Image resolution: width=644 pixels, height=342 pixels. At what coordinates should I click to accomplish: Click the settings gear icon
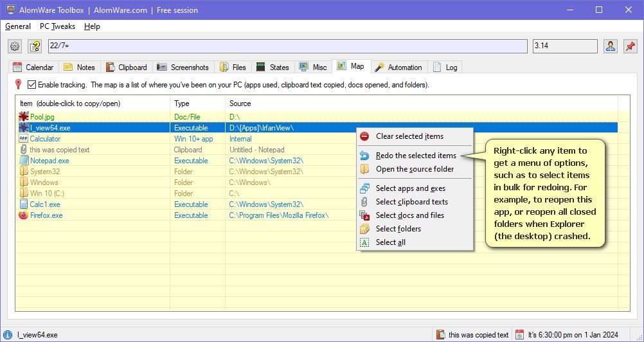coord(15,46)
